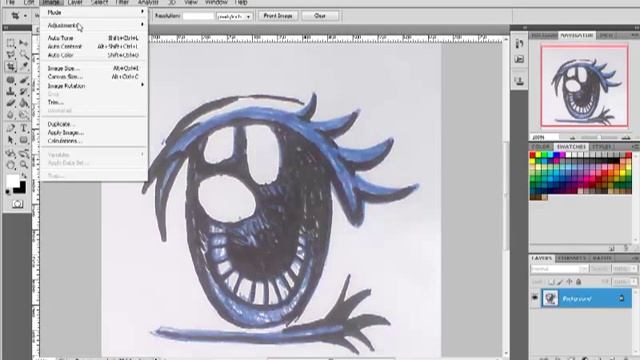This screenshot has width=640, height=360.
Task: Select the Lasso tool
Action: click(x=11, y=55)
